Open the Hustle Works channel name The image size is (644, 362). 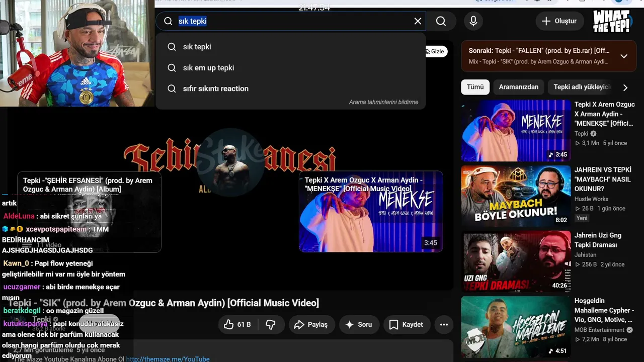coord(591,199)
